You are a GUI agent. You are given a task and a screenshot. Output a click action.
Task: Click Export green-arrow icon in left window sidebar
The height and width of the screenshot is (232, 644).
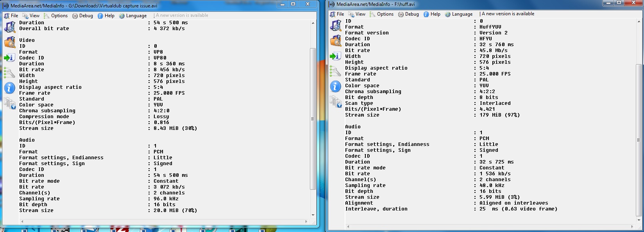coord(10,58)
